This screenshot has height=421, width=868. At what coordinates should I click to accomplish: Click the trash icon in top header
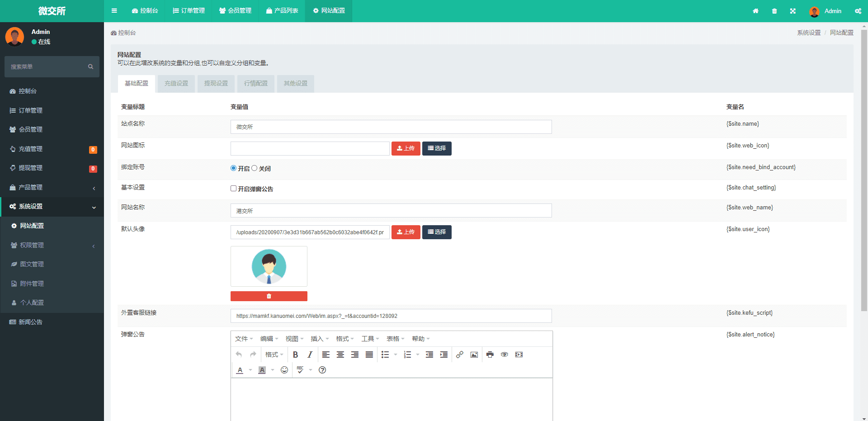(774, 11)
